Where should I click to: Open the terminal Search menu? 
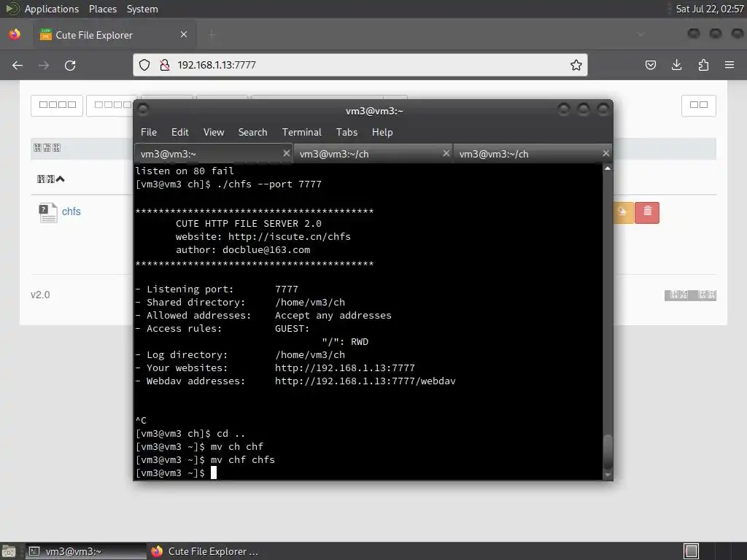(x=252, y=133)
